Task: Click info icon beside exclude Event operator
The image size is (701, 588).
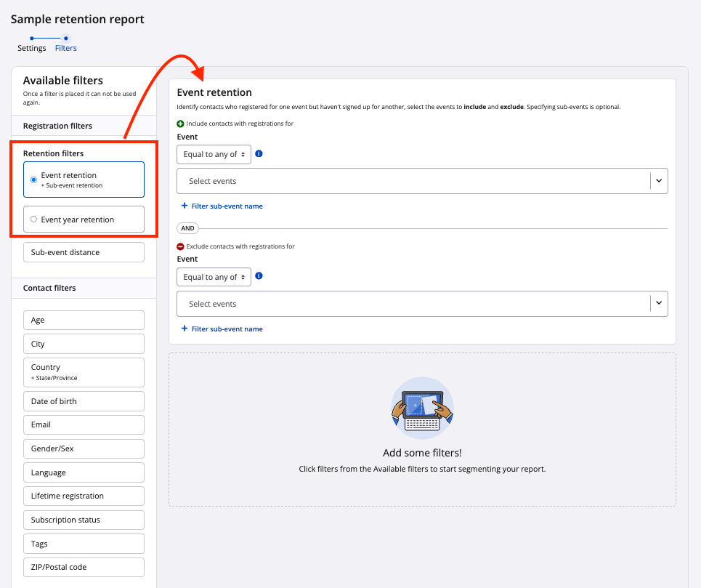Action: pos(259,276)
